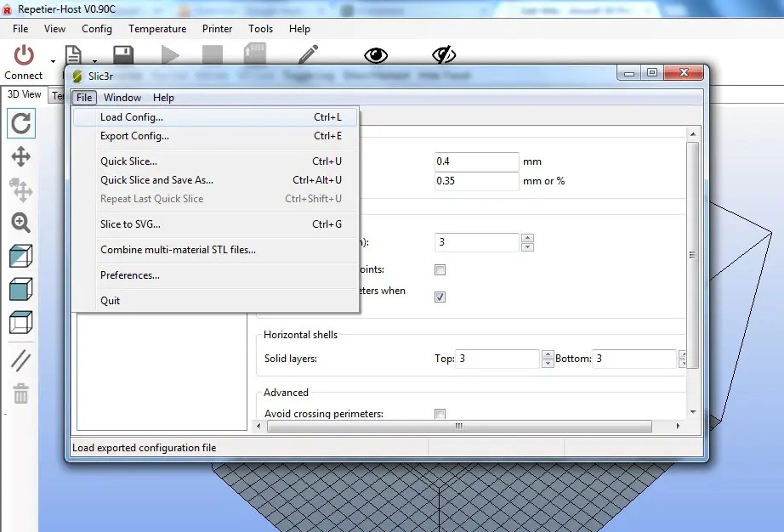The width and height of the screenshot is (784, 532).
Task: Select the Move view arrows tool
Action: pos(21,157)
